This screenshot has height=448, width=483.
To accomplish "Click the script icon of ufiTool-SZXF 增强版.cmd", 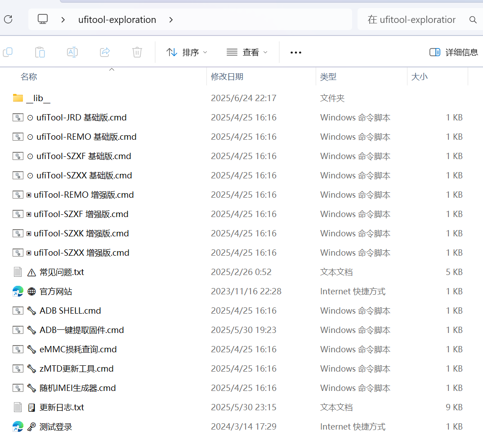I will [18, 214].
